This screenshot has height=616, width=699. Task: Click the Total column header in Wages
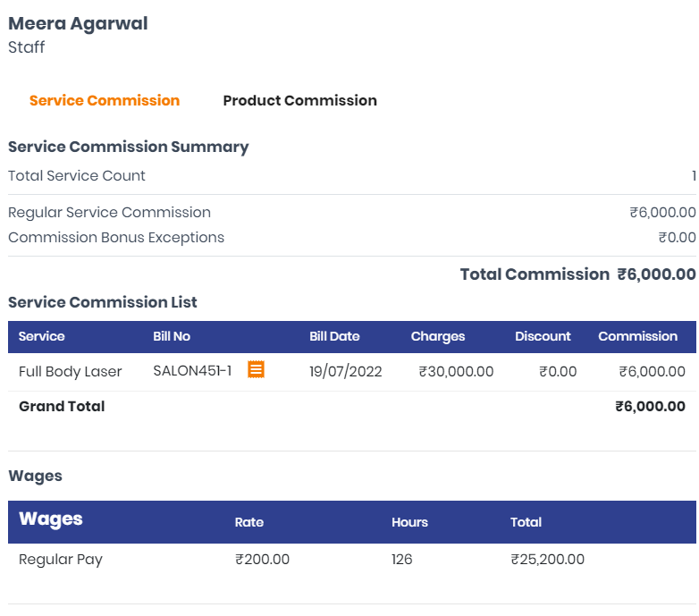(526, 522)
